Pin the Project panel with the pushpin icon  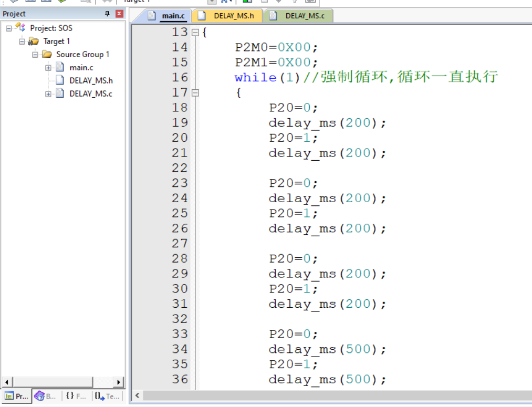pyautogui.click(x=107, y=14)
